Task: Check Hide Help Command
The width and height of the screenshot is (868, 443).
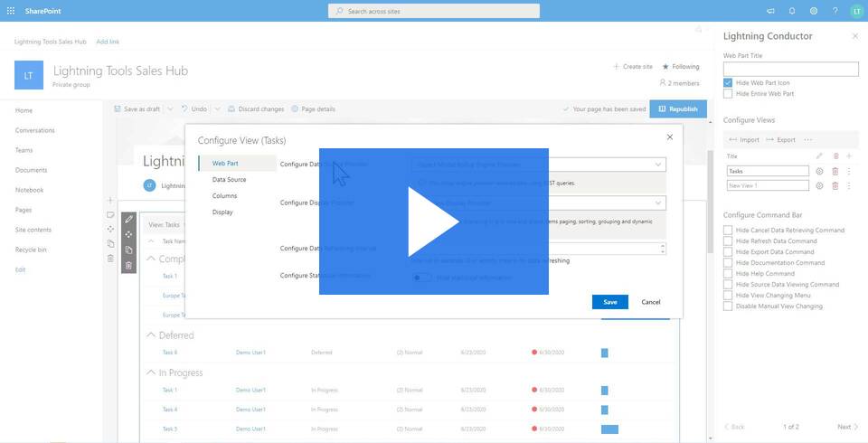Action: click(x=728, y=274)
